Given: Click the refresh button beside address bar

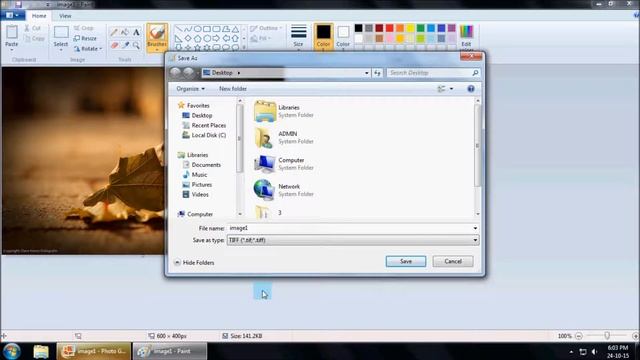Looking at the screenshot, I should tap(377, 73).
